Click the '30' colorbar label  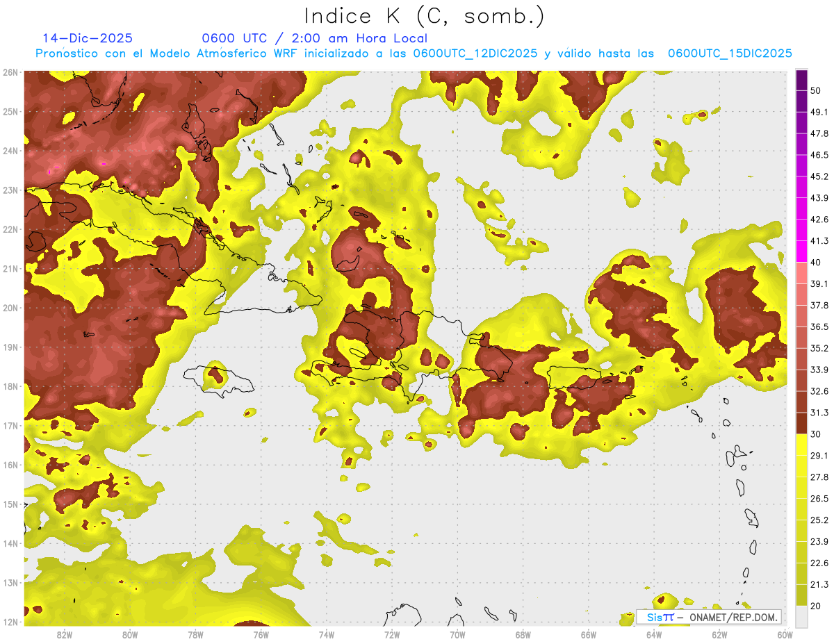(x=817, y=434)
